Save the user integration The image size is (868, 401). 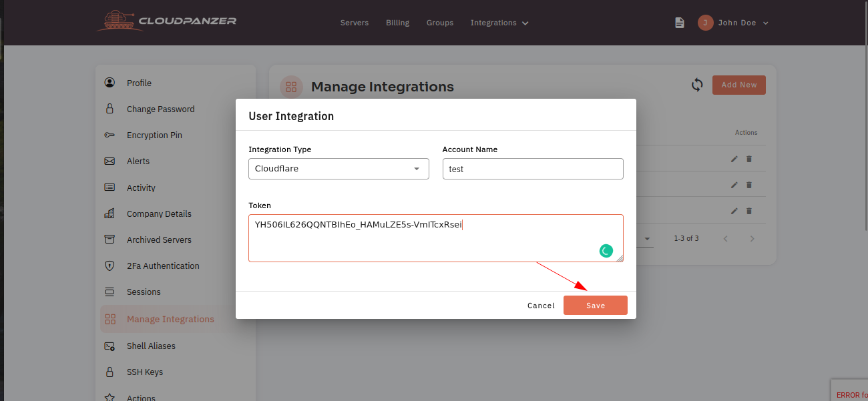(596, 305)
